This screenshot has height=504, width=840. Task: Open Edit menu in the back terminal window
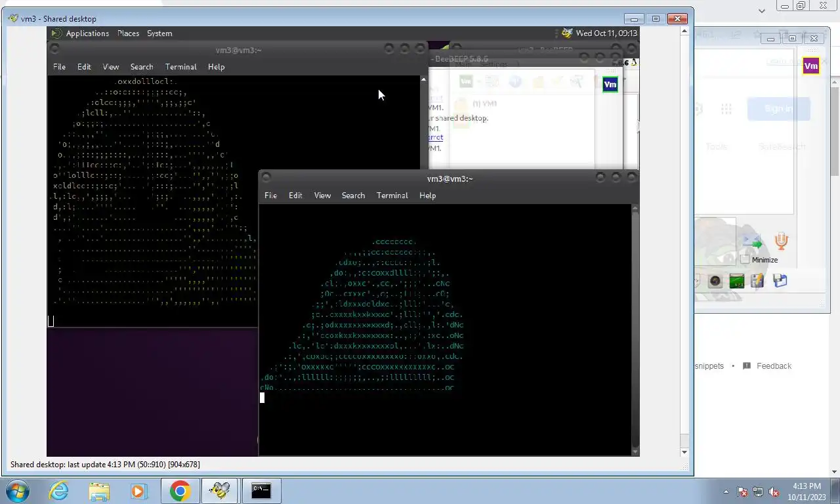84,67
